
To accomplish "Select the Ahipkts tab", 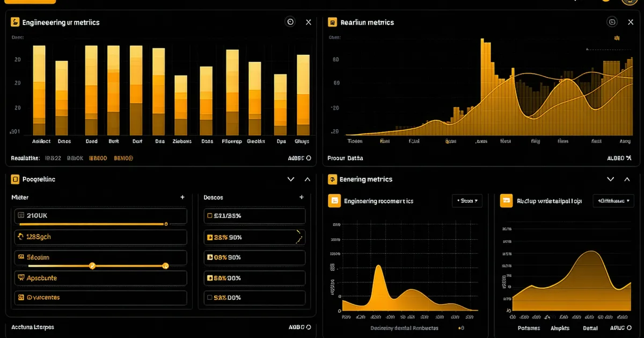I will tap(561, 328).
